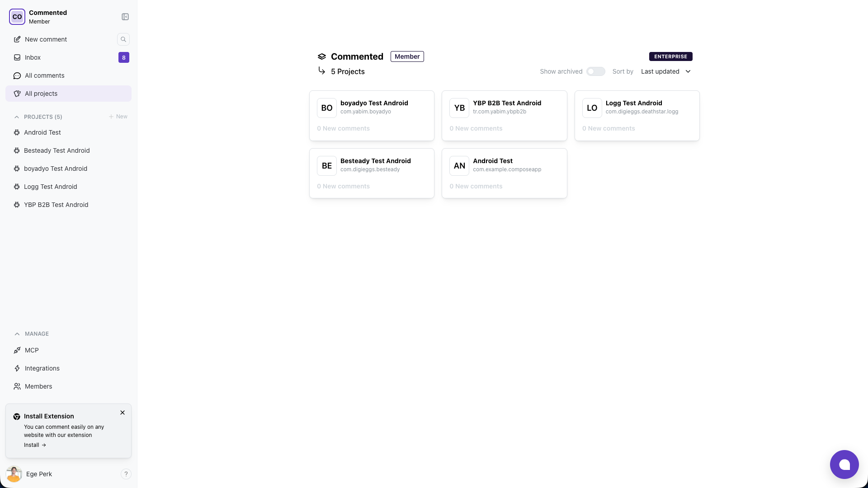Click the Member role badge
The height and width of the screenshot is (488, 868).
[407, 56]
